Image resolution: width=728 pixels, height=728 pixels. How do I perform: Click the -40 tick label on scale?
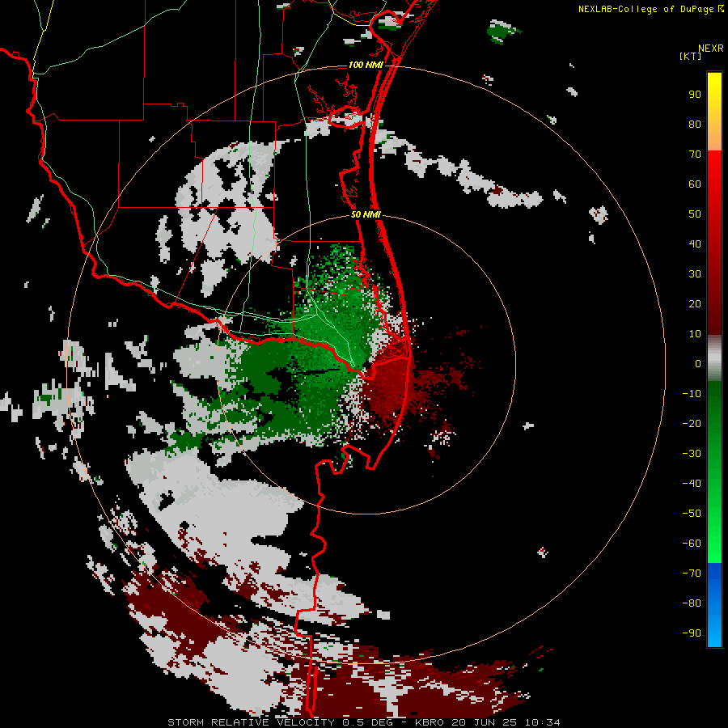[692, 484]
